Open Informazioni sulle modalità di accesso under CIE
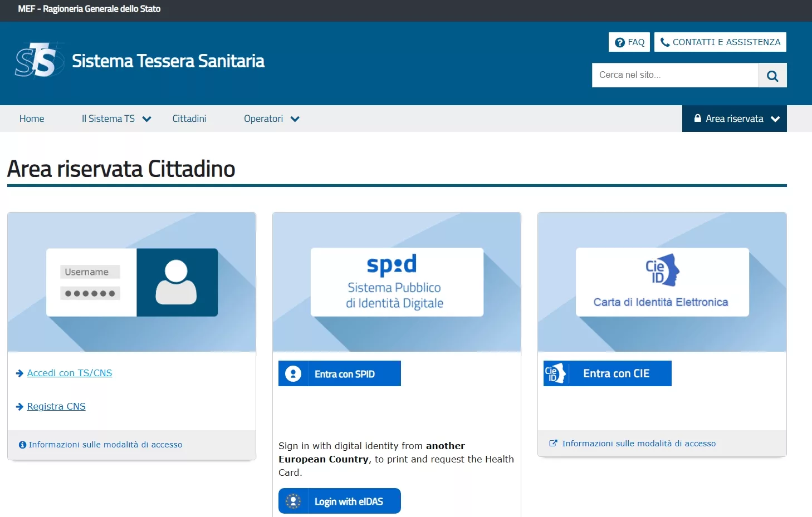This screenshot has width=812, height=517. 639,444
